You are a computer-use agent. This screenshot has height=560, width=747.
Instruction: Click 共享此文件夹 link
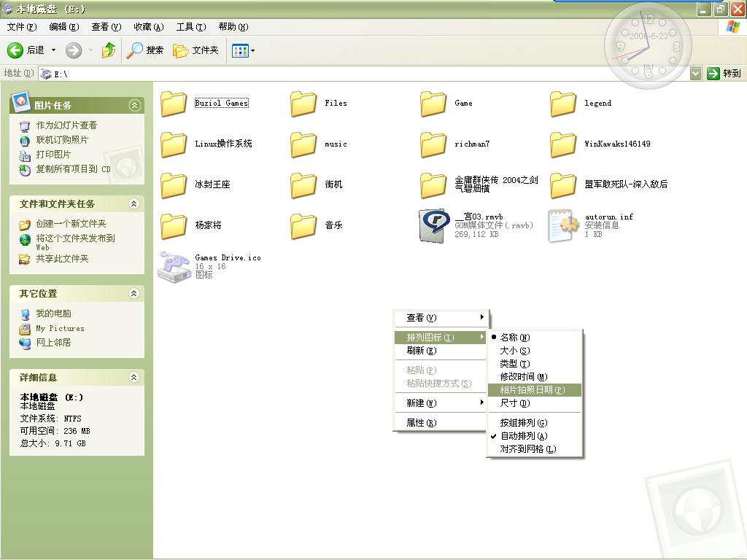pyautogui.click(x=62, y=259)
